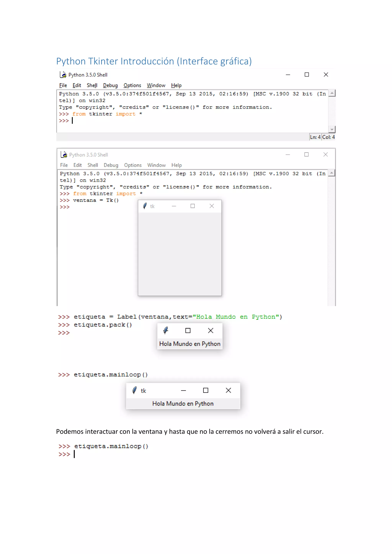Open the File menu in top shell
The height and width of the screenshot is (554, 392).
[x=63, y=85]
